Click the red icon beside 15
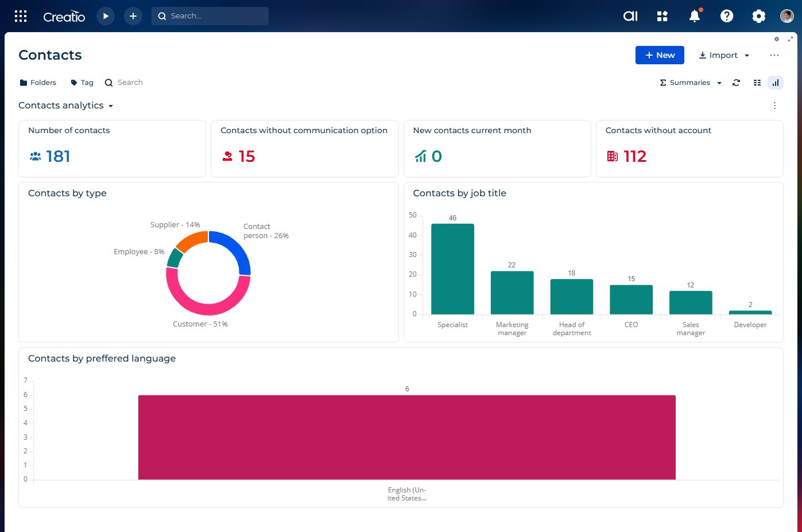 227,156
